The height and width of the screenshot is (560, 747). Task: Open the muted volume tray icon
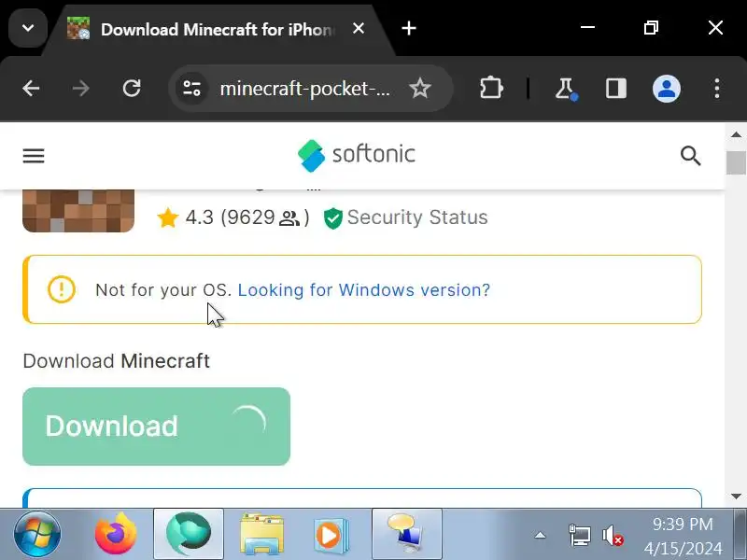tap(613, 535)
